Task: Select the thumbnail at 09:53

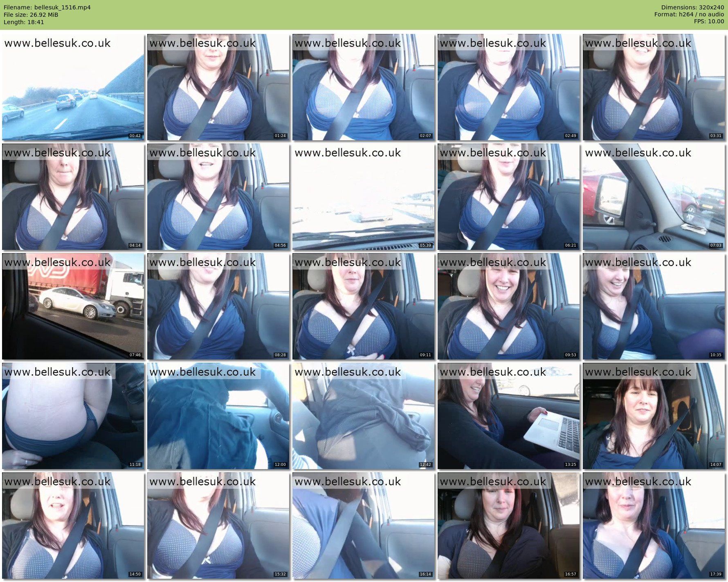Action: coord(509,306)
